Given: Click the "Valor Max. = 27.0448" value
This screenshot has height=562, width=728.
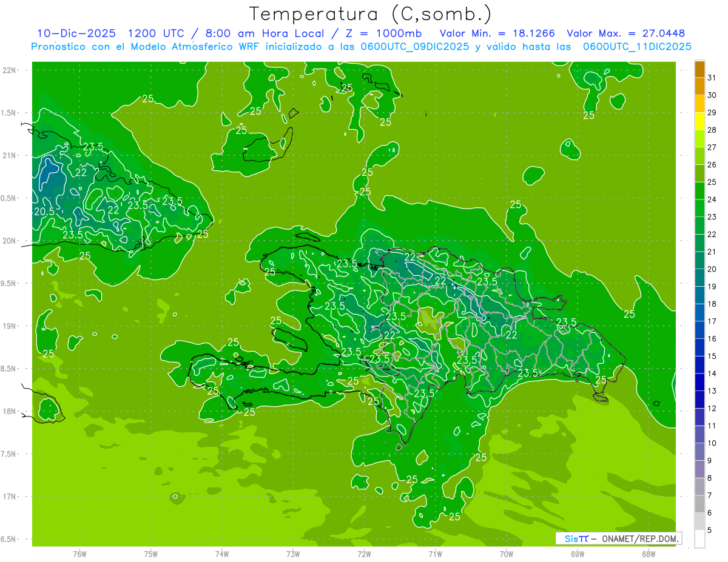Looking at the screenshot, I should coord(625,33).
